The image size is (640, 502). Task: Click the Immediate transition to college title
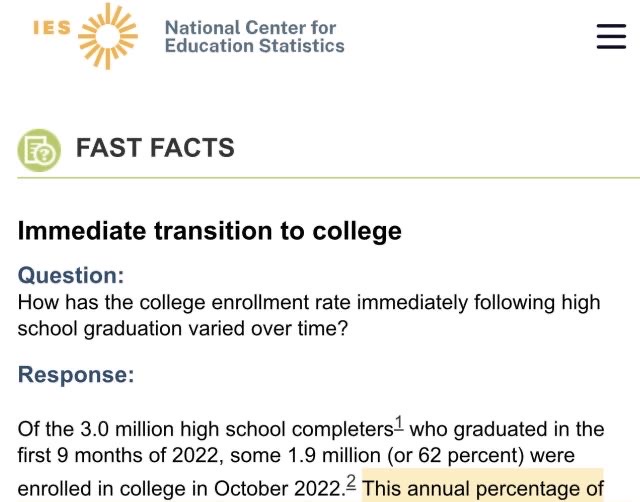tap(209, 231)
